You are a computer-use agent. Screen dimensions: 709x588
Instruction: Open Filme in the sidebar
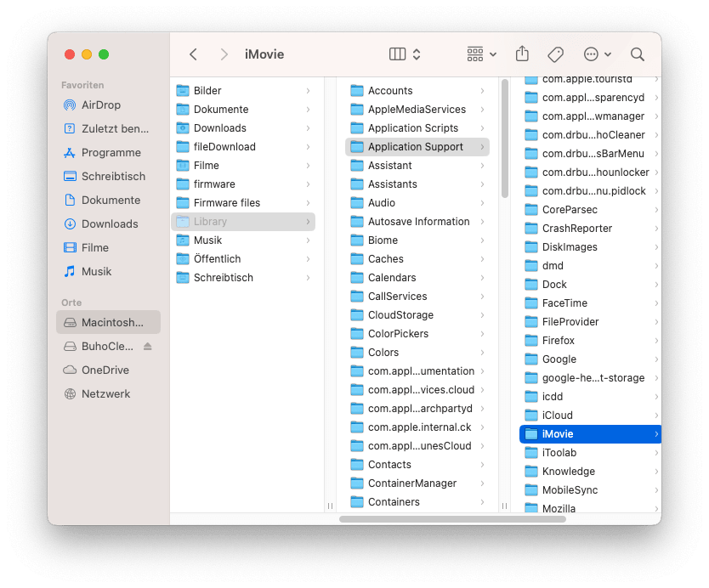click(108, 247)
